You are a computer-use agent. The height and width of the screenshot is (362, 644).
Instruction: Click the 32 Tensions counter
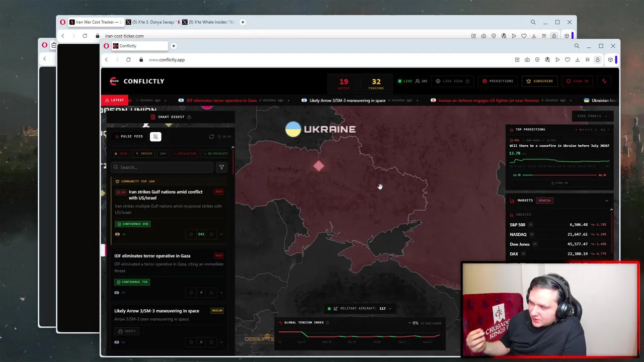pyautogui.click(x=376, y=83)
